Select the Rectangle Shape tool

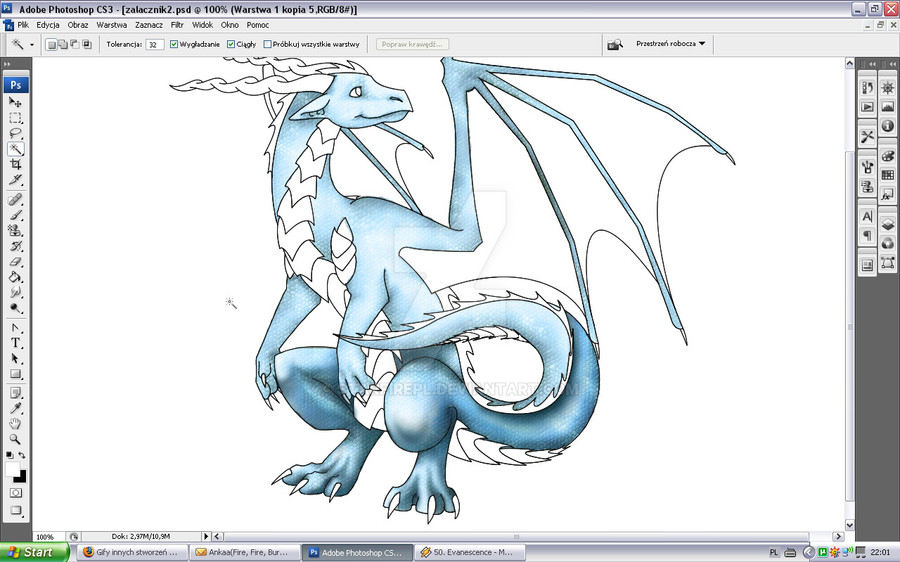tap(15, 374)
